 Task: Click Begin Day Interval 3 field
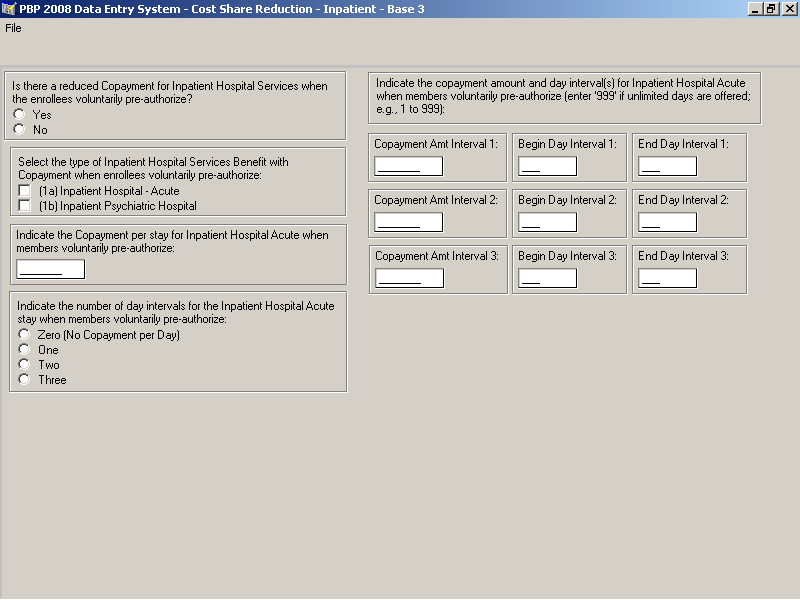point(547,278)
